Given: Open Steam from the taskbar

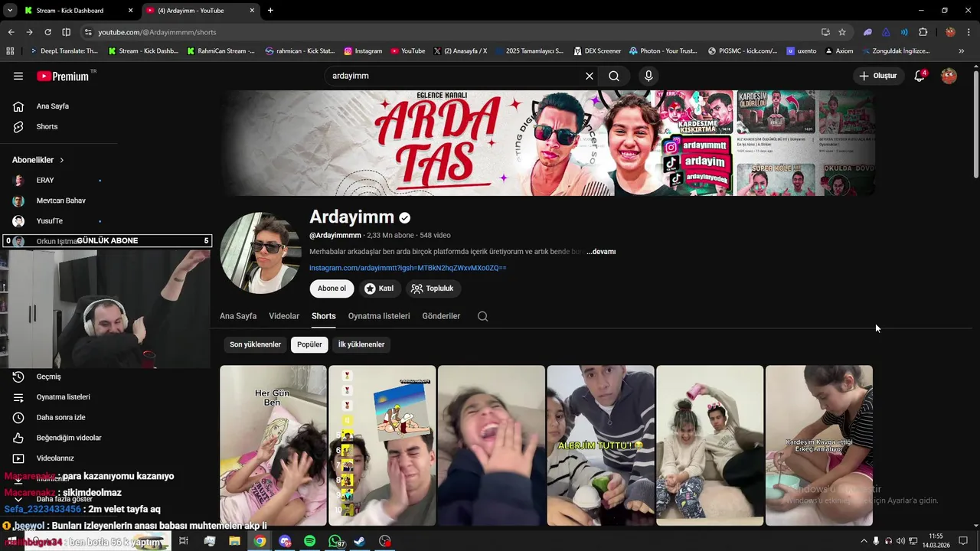Looking at the screenshot, I should 360,541.
